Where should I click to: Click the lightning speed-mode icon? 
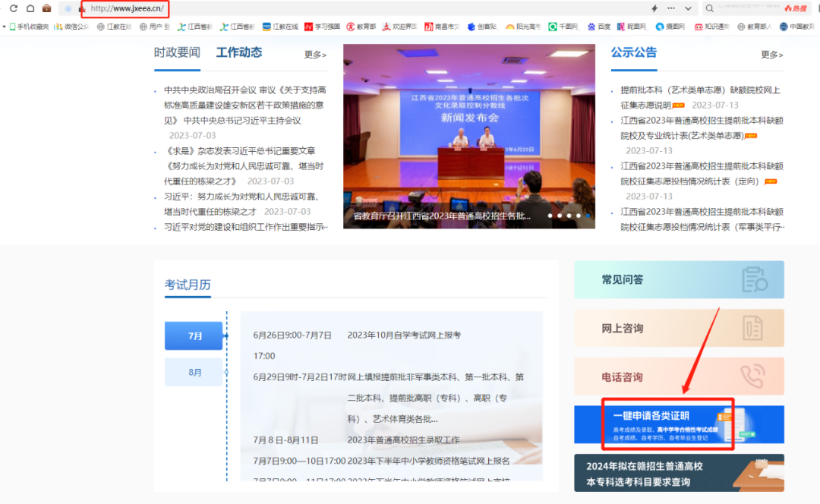click(x=654, y=8)
